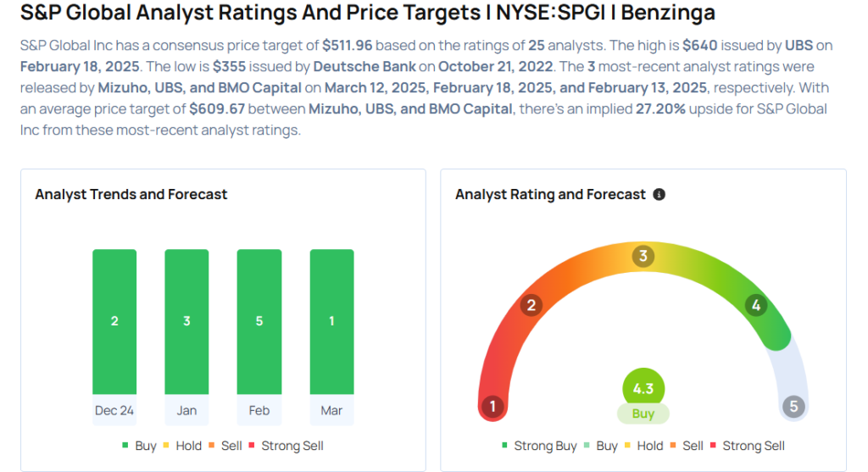
Task: Select the Mar bar showing 1 rating
Action: coord(331,322)
